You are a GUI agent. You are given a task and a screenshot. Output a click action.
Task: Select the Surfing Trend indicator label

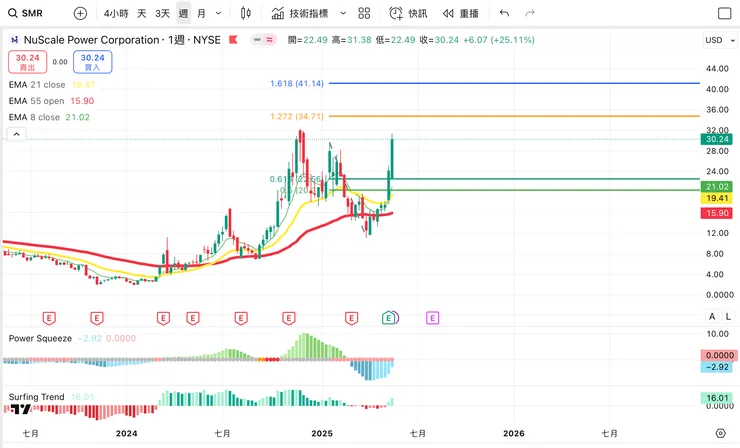click(36, 397)
